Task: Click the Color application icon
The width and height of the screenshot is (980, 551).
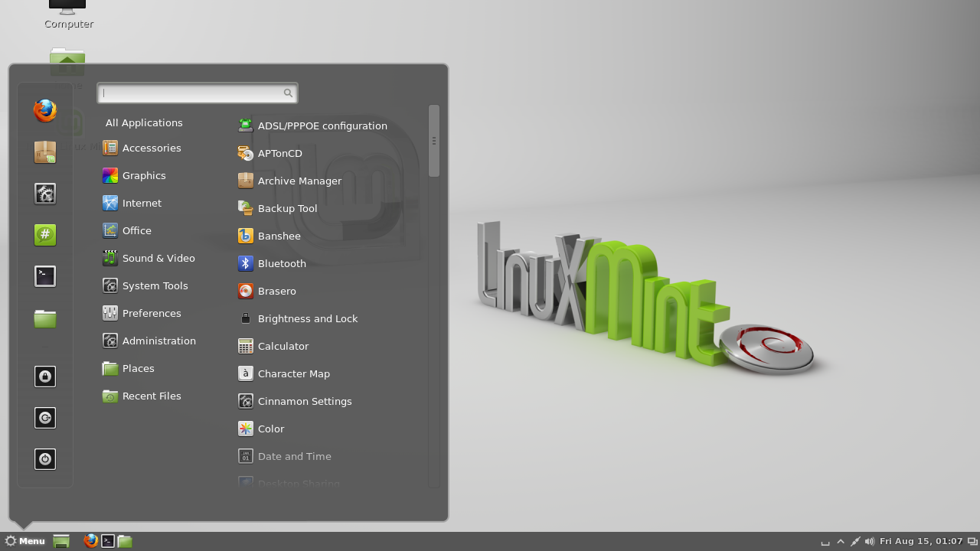Action: (x=246, y=429)
